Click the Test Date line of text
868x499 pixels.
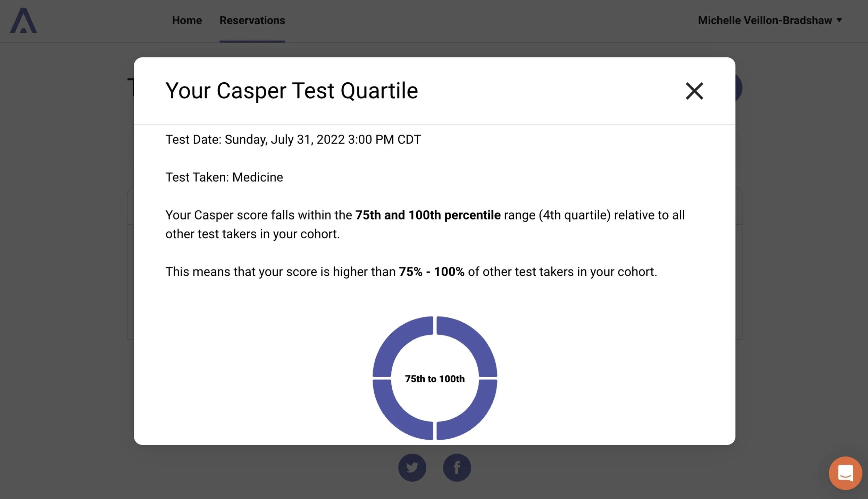coord(293,140)
